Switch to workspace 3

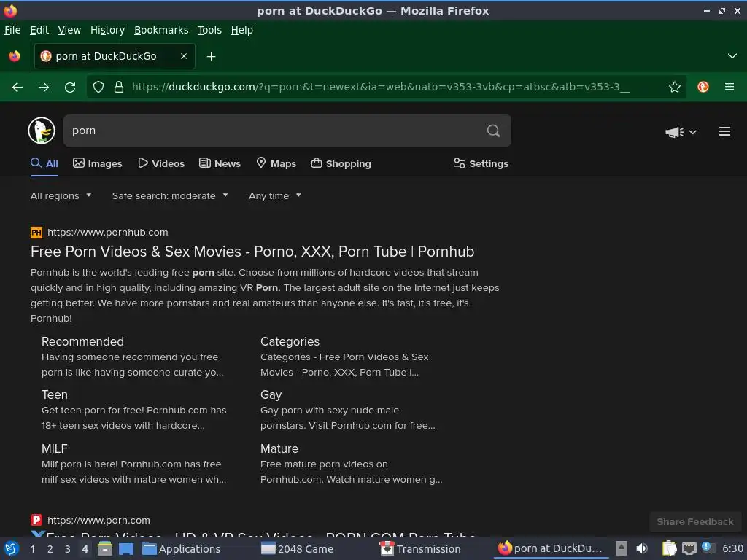pos(68,549)
